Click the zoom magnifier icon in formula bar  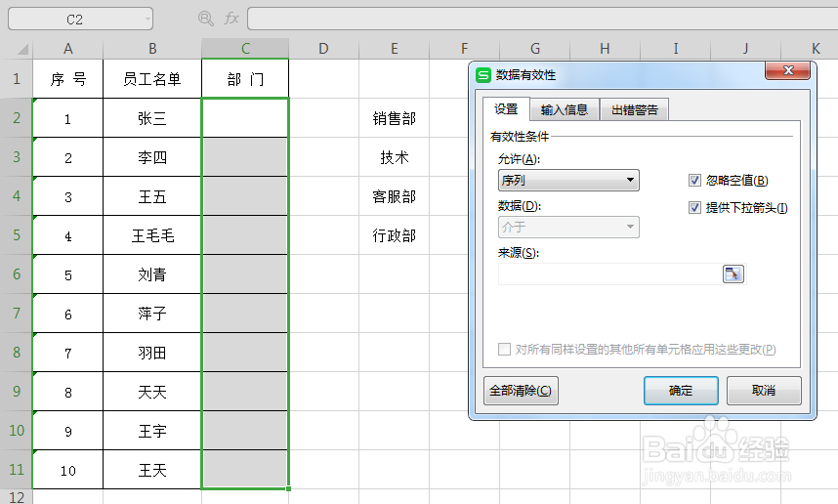[206, 19]
